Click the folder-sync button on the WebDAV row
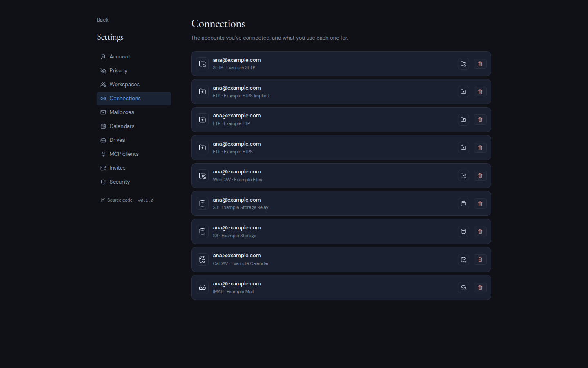The image size is (588, 368). (x=463, y=175)
